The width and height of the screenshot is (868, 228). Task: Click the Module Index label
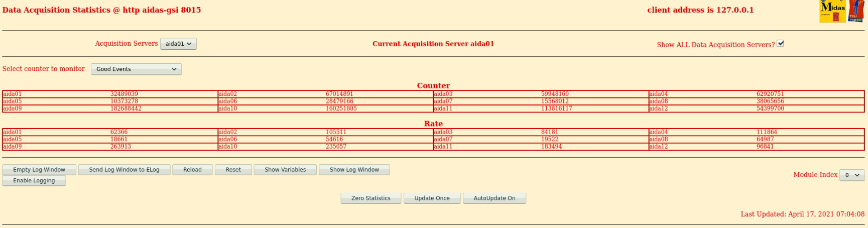[x=815, y=175]
